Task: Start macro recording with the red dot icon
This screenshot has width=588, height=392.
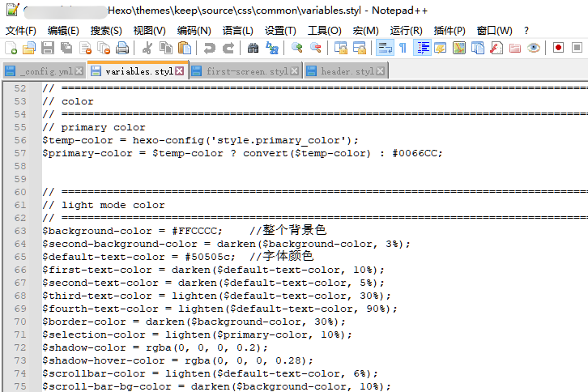Action: (558, 48)
